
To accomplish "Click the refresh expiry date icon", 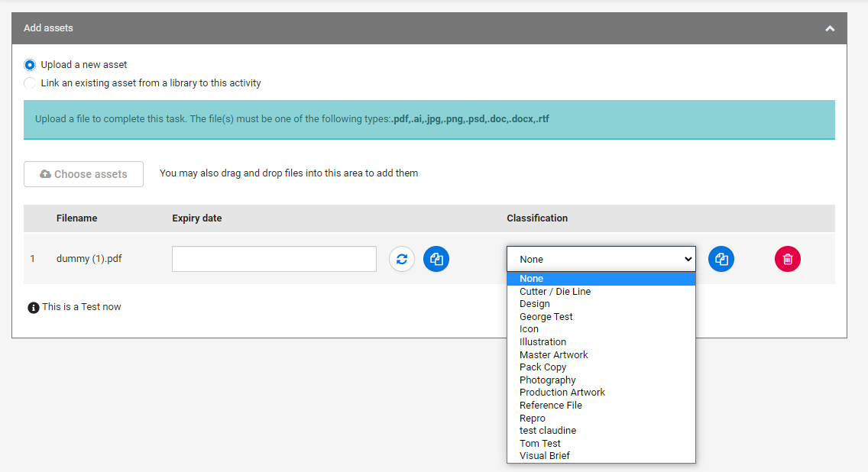I will coord(402,259).
